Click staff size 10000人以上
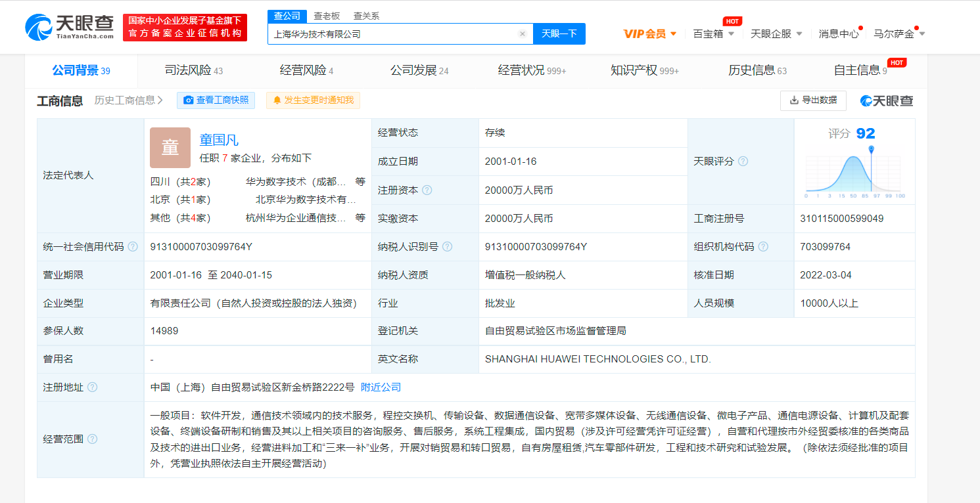Screen dimensions: 980x503 (829, 303)
